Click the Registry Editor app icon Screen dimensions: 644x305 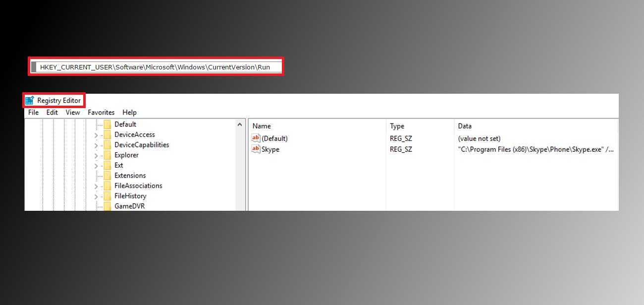pos(30,100)
